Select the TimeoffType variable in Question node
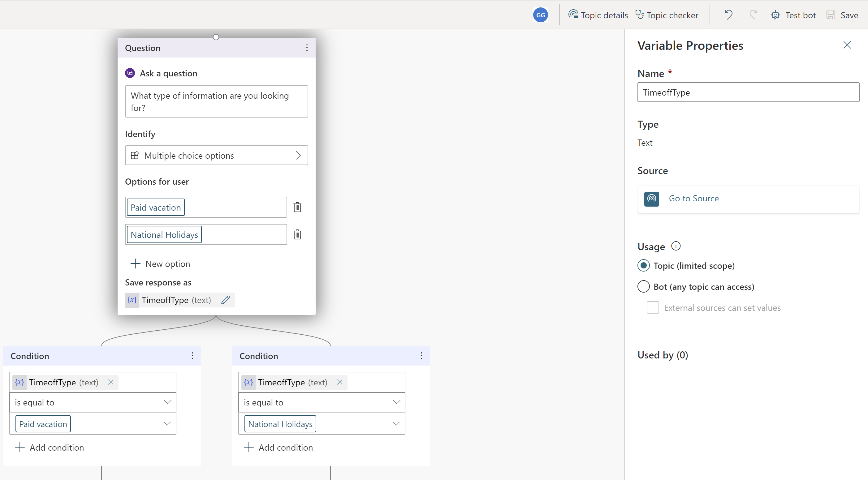The width and height of the screenshot is (868, 480). [x=179, y=300]
